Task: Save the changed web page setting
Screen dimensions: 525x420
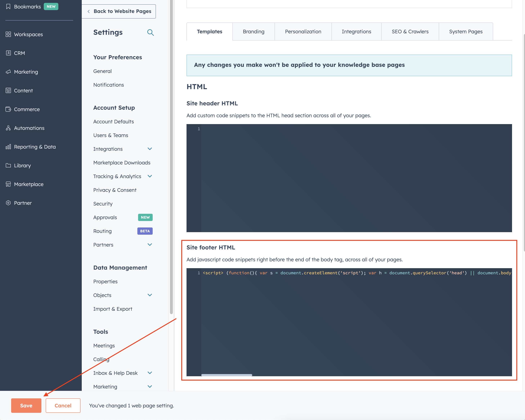Action: 26,405
